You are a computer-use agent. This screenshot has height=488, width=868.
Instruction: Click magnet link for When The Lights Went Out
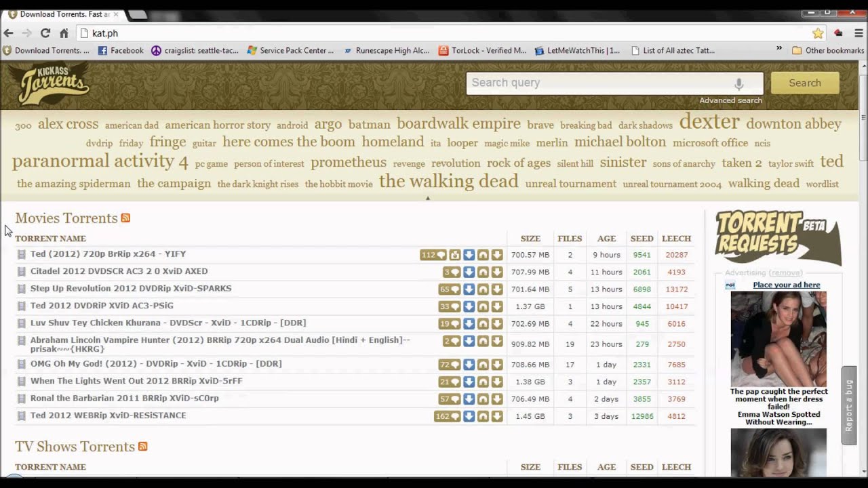(483, 382)
